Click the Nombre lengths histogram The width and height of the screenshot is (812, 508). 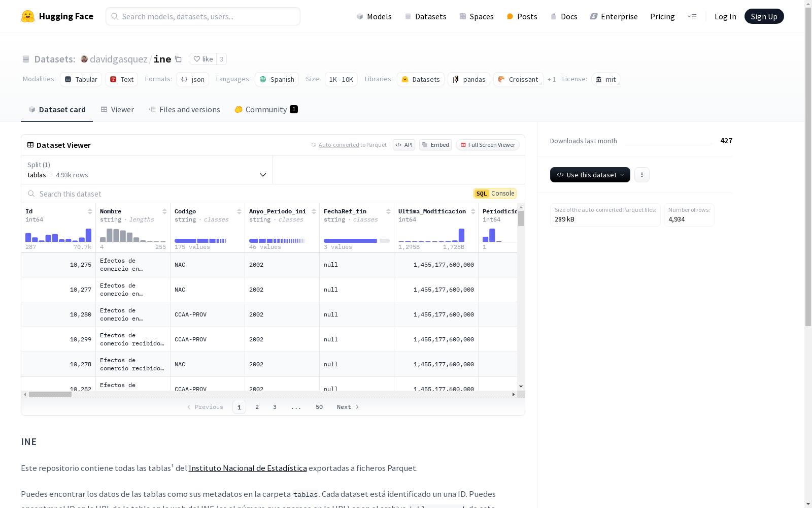(133, 235)
